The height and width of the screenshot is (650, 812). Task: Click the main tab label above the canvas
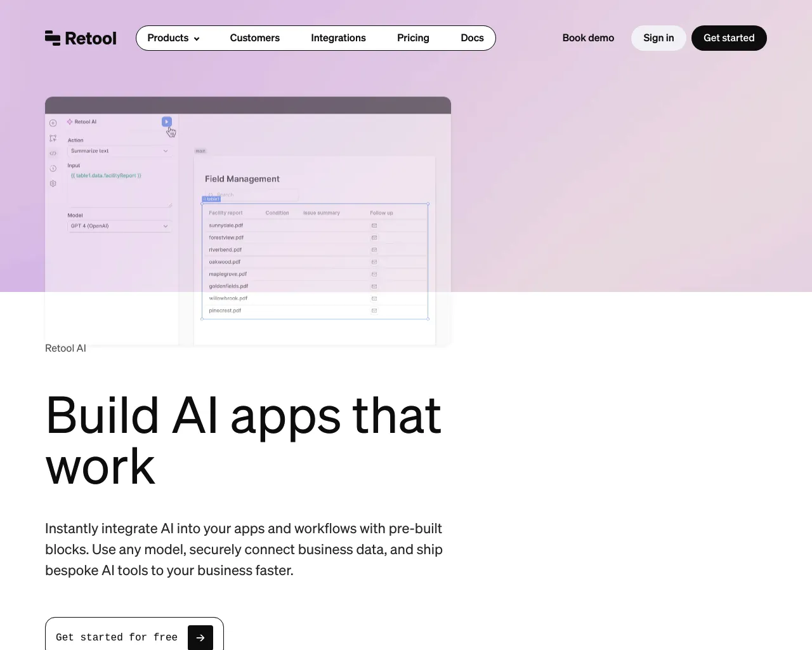tap(200, 150)
